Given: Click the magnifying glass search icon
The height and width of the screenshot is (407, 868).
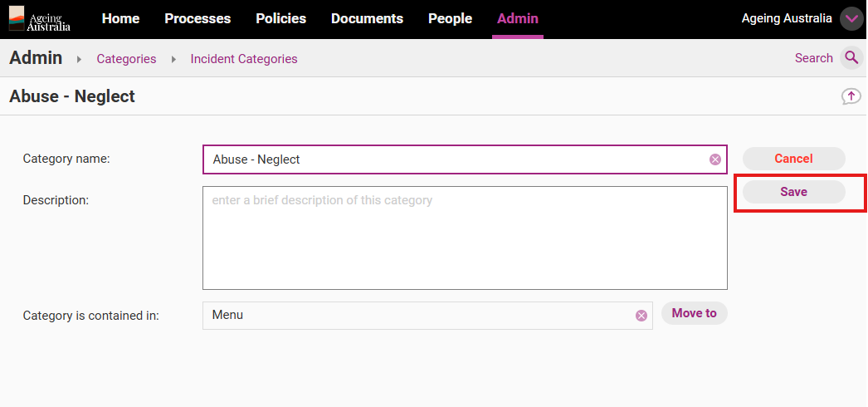Looking at the screenshot, I should [851, 58].
